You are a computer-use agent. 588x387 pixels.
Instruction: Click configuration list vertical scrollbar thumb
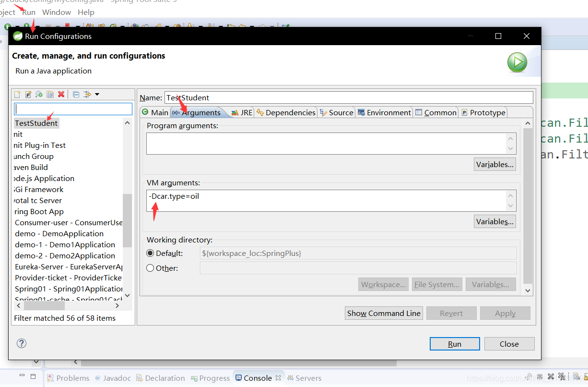click(127, 220)
